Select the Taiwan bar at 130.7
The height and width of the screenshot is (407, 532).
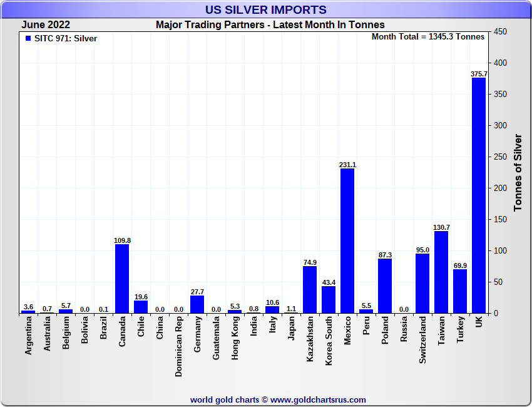coord(441,272)
